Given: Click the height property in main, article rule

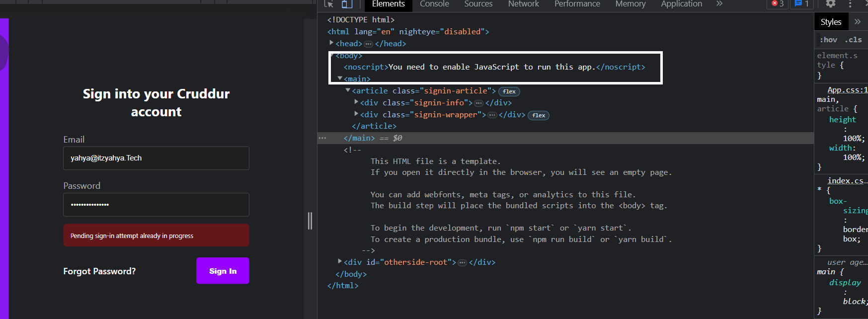Looking at the screenshot, I should (843, 120).
